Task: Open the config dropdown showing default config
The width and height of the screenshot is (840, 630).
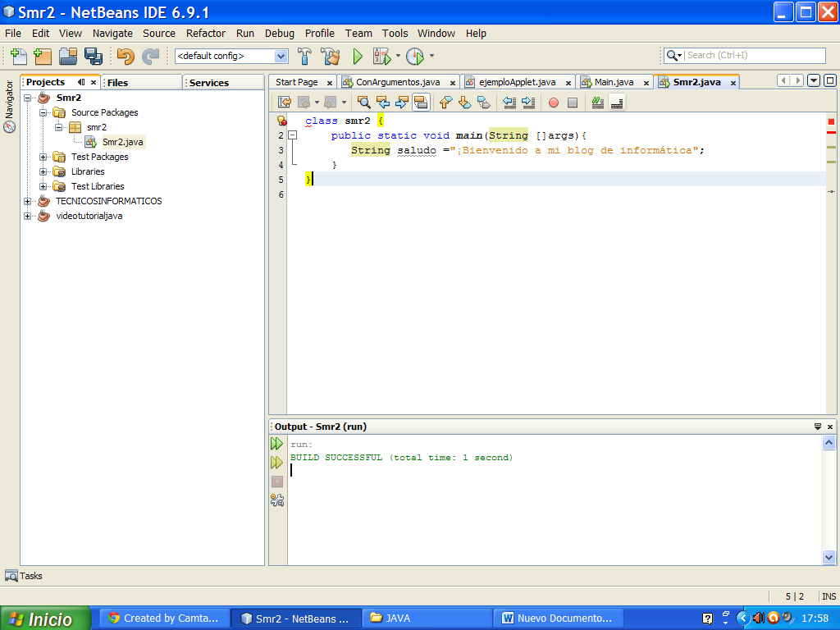Action: pyautogui.click(x=281, y=56)
